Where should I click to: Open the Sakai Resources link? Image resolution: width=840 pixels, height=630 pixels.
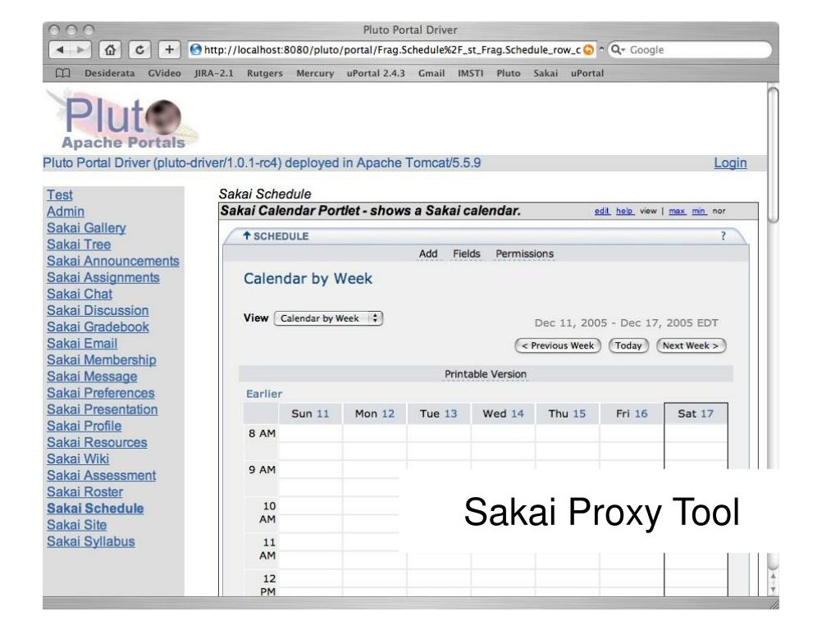pyautogui.click(x=97, y=442)
